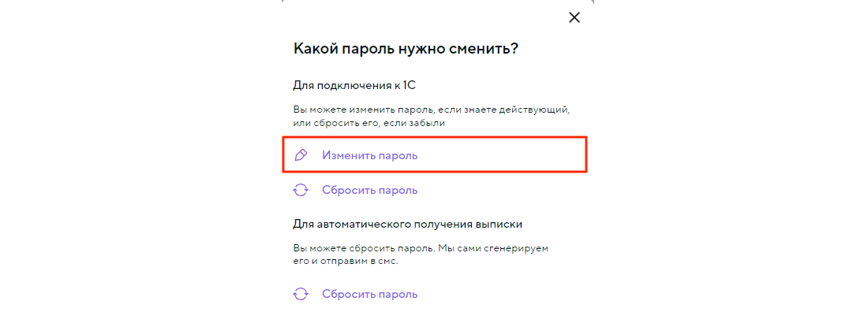Click the reset arrows icon under 1С section
The height and width of the screenshot is (327, 868).
(x=300, y=190)
